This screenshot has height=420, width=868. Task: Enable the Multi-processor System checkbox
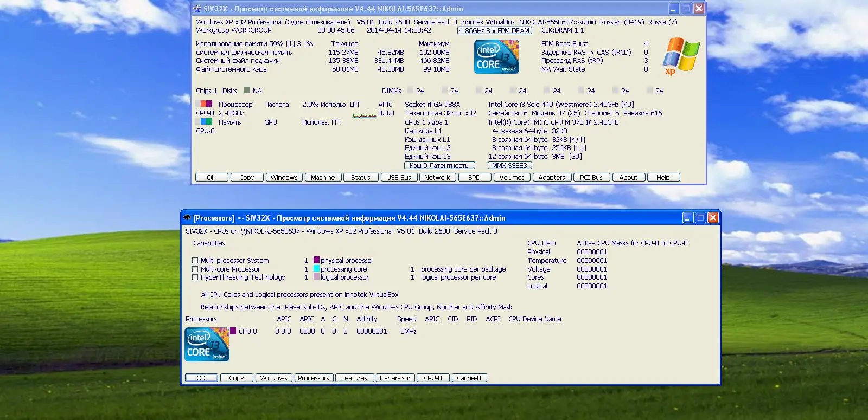[x=195, y=261]
